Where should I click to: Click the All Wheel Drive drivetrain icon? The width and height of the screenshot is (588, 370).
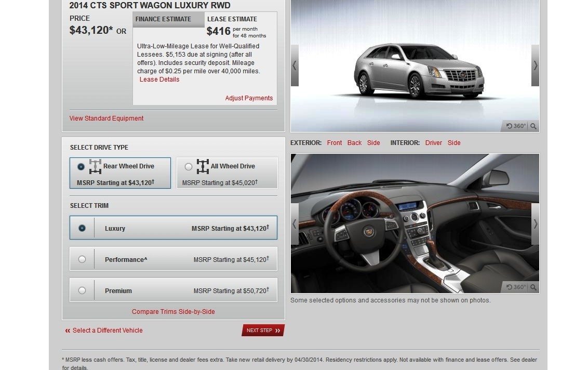point(203,167)
